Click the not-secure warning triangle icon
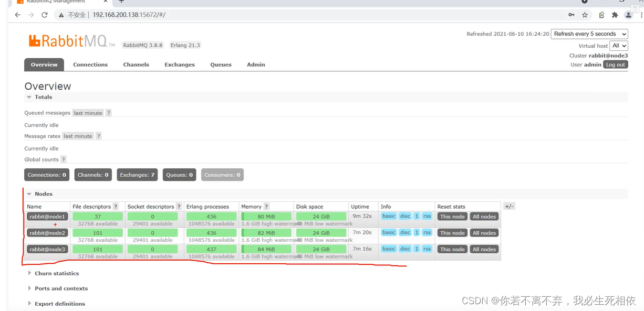 61,15
